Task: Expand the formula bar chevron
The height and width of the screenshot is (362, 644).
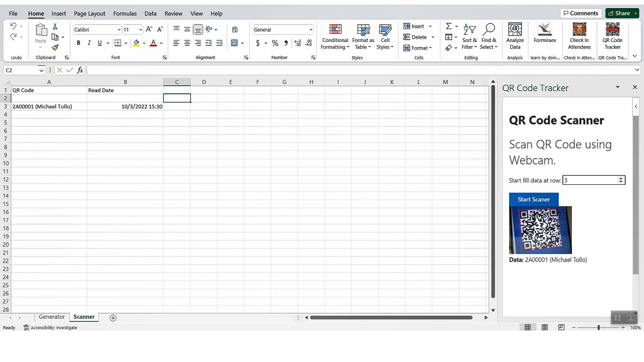Action: (x=637, y=70)
